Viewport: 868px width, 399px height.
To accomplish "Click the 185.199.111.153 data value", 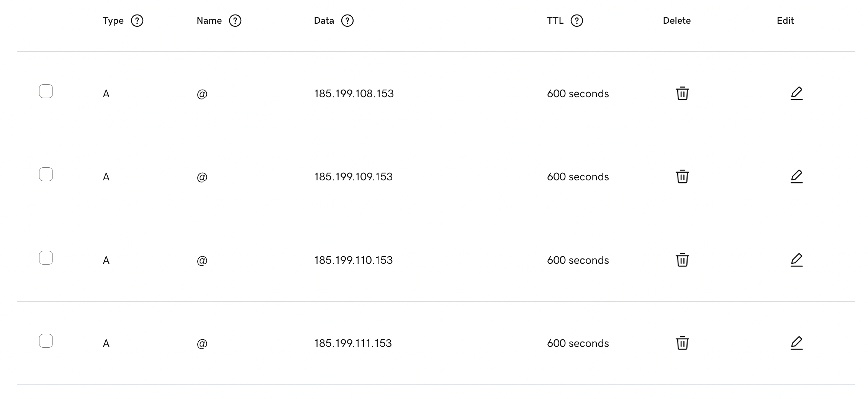I will (353, 343).
